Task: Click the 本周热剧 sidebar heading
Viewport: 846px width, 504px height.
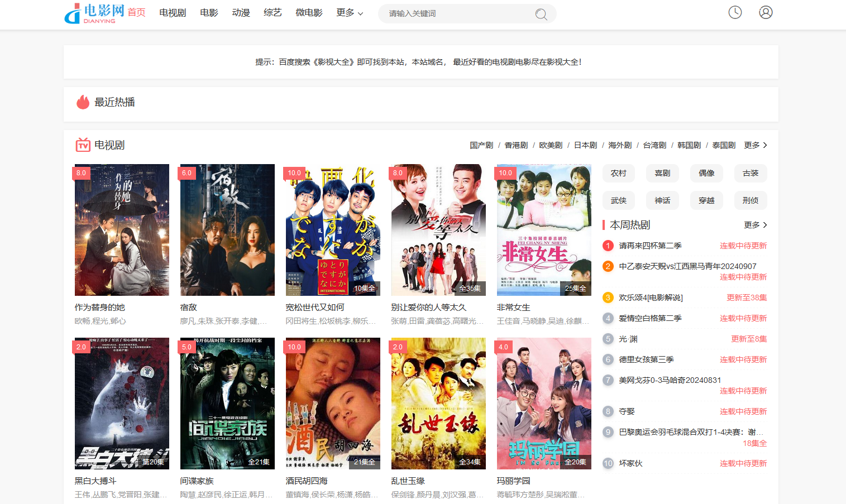Action: (630, 225)
